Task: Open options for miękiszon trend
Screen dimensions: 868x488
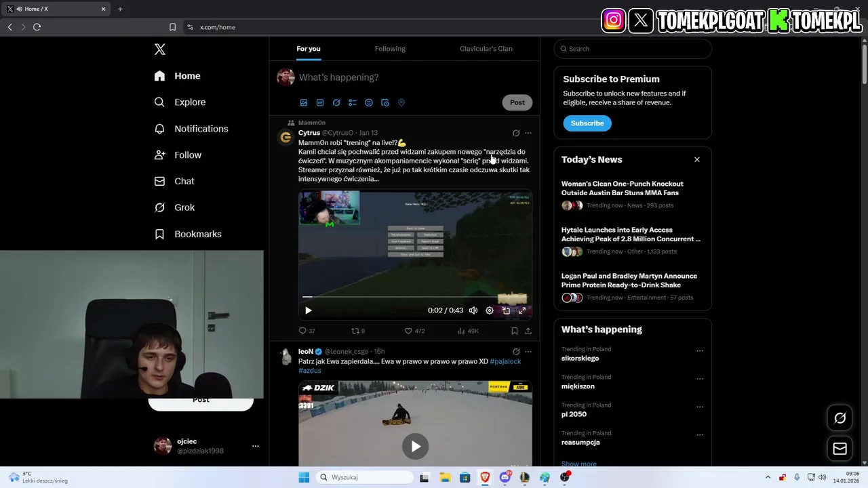Action: (x=700, y=379)
